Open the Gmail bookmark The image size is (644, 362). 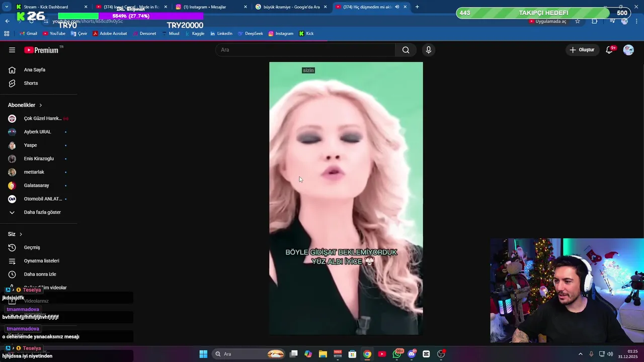pyautogui.click(x=28, y=34)
